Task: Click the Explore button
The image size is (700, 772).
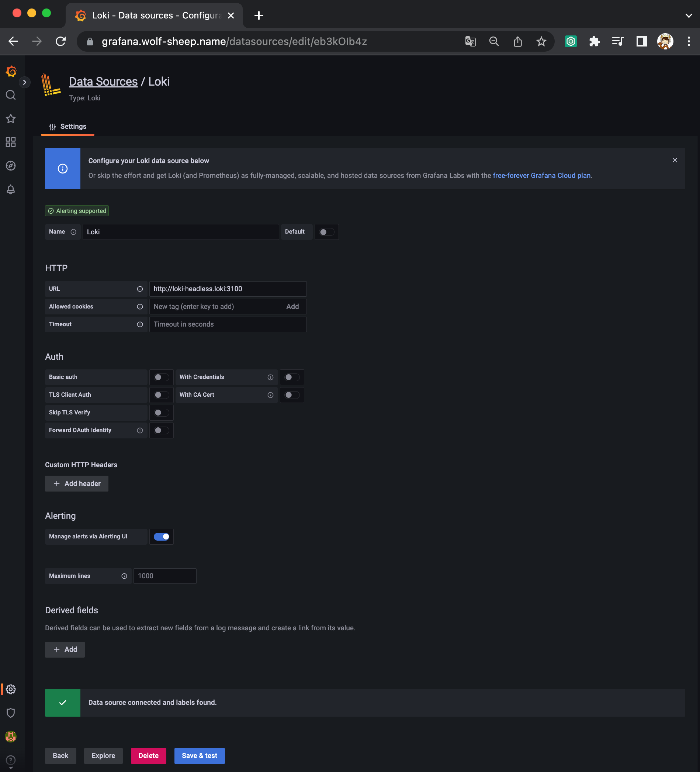Action: click(103, 755)
